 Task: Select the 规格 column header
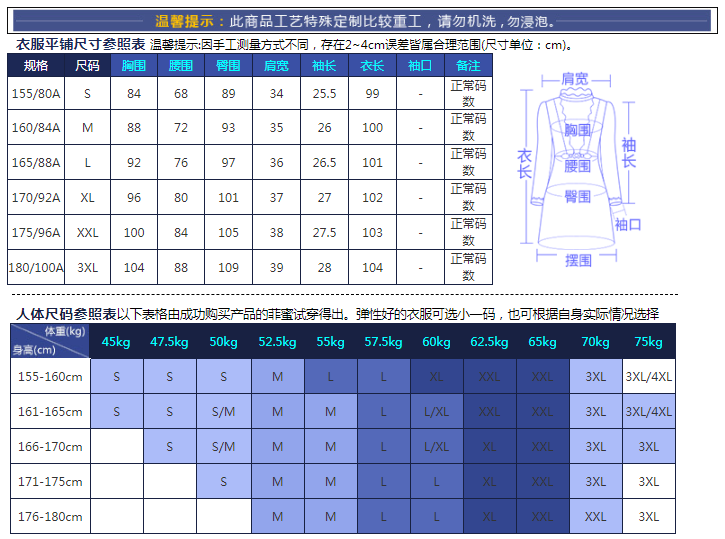click(36, 66)
